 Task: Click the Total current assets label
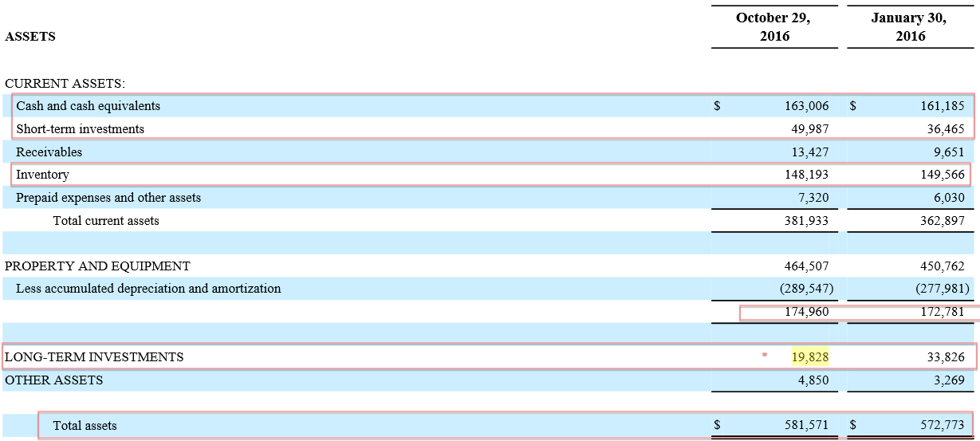106,221
